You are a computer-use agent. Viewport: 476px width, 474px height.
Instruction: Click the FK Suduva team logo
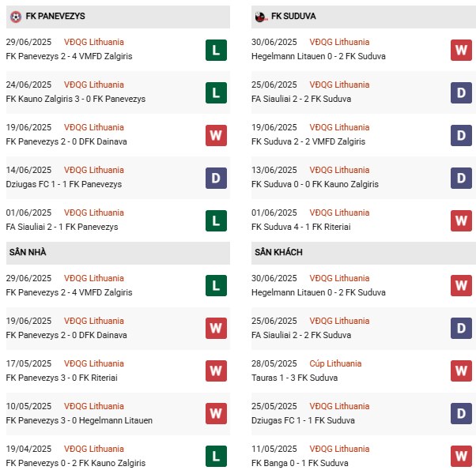pyautogui.click(x=261, y=16)
